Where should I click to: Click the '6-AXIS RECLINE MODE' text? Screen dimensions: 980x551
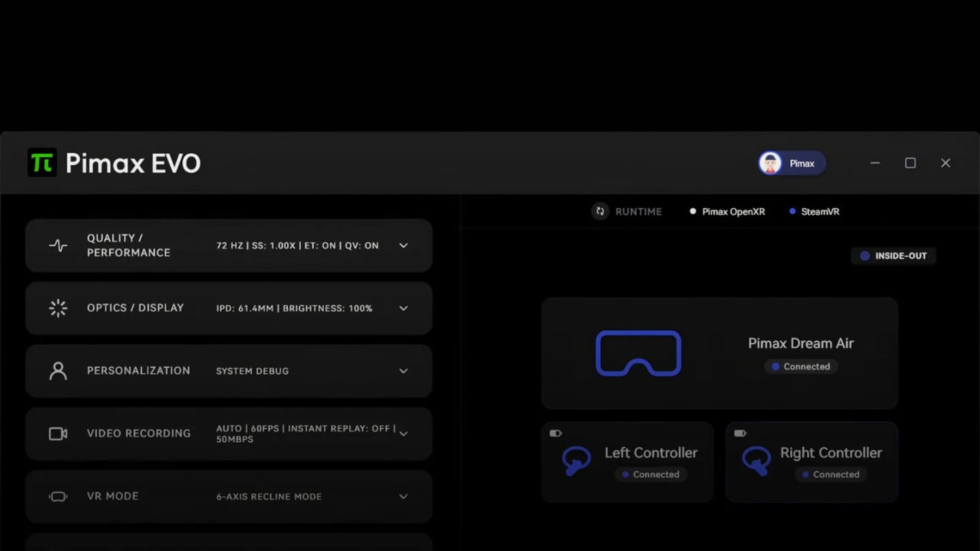click(x=269, y=497)
